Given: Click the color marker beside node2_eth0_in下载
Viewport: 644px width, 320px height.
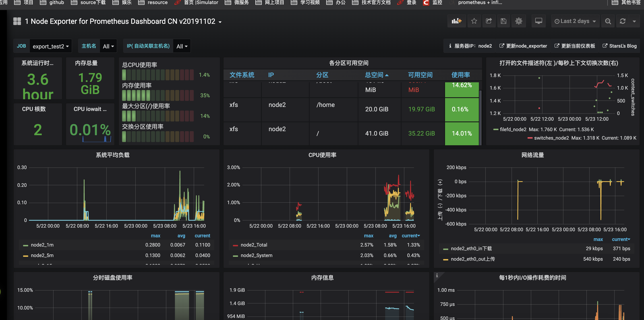Looking at the screenshot, I should pos(446,248).
